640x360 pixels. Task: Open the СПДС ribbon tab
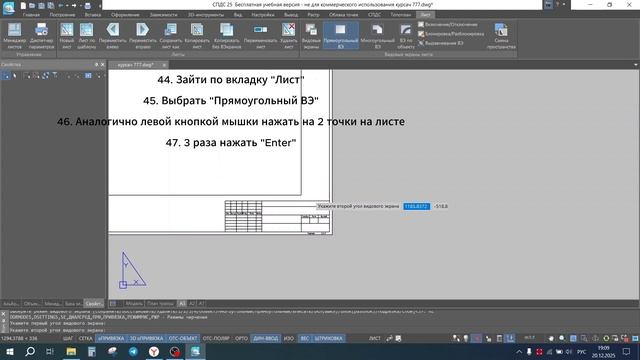pyautogui.click(x=374, y=15)
